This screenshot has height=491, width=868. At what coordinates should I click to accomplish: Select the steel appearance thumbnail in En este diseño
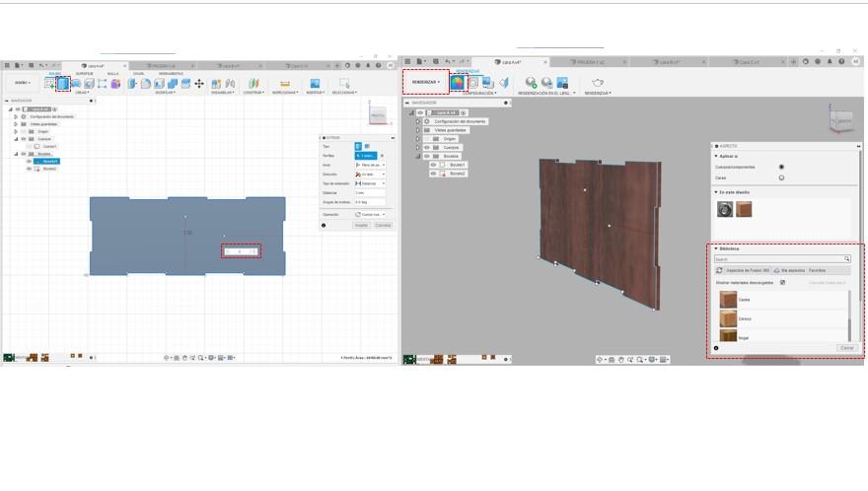(x=725, y=209)
